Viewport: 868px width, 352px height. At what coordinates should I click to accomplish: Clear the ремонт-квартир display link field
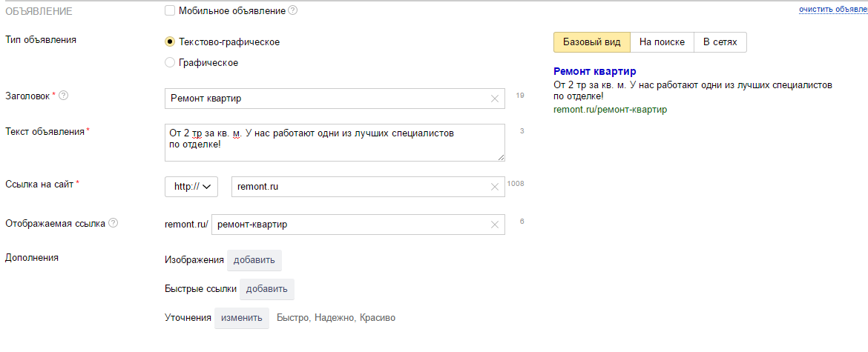coord(495,225)
